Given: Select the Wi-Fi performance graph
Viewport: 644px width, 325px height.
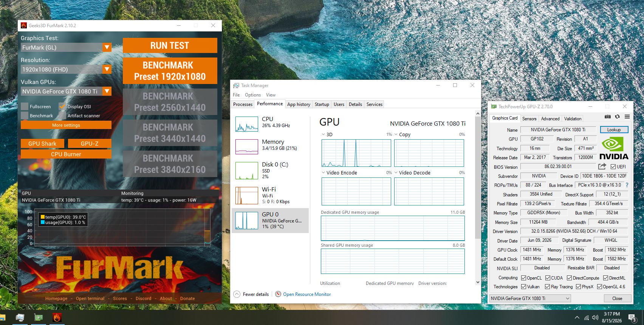Looking at the screenshot, I should click(x=247, y=196).
